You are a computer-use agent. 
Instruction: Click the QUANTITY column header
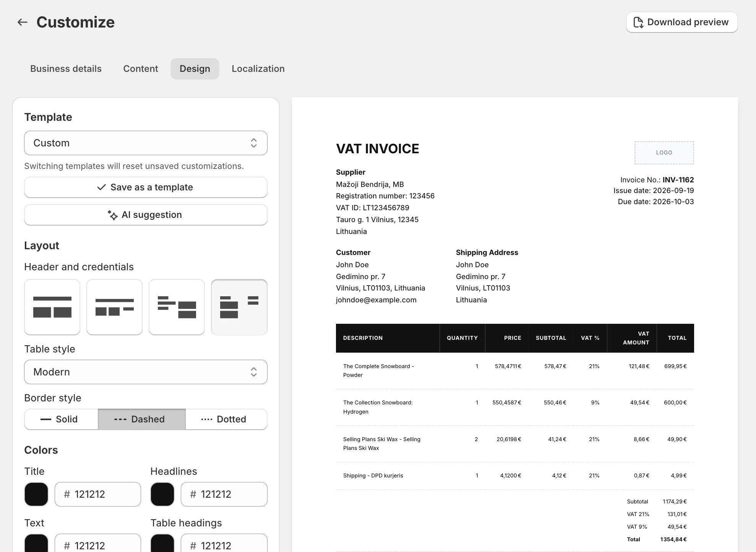462,338
